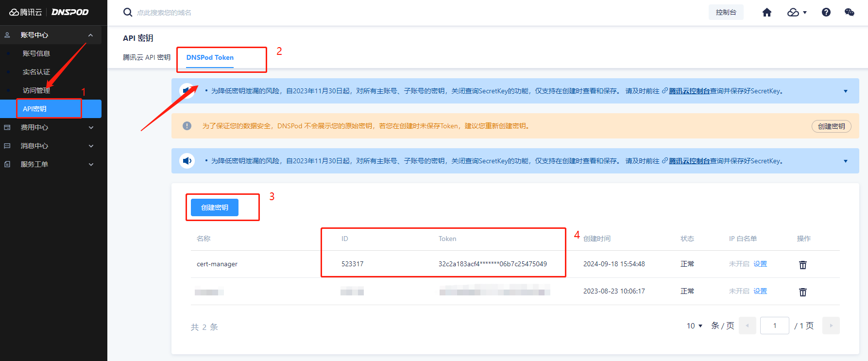Expand the 费用中心 sidebar section
Image resolution: width=868 pixels, height=361 pixels.
point(91,127)
